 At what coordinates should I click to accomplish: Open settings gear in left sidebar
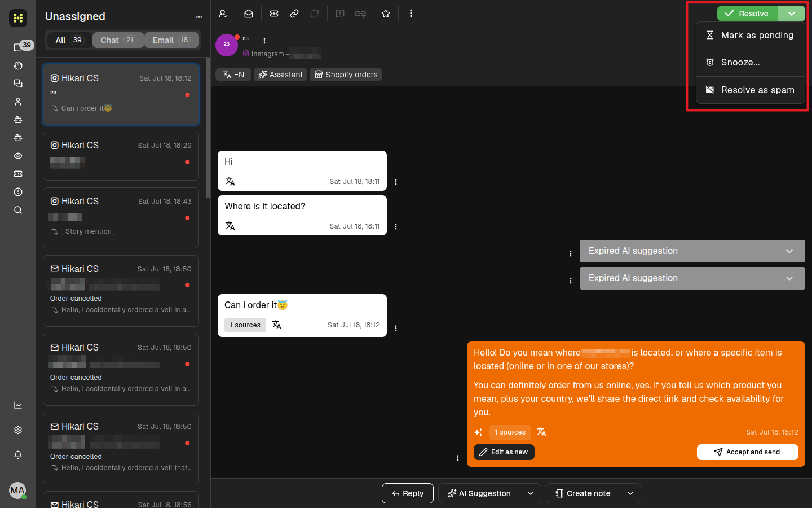point(18,430)
